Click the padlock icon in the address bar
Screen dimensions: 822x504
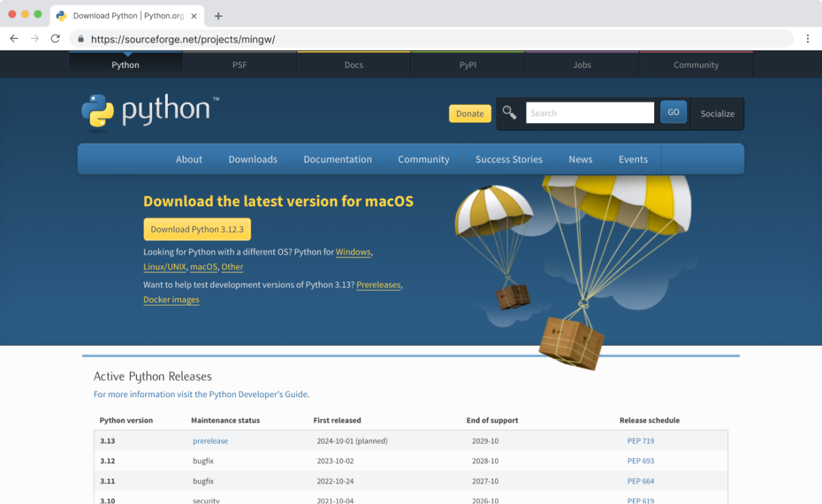coord(81,39)
